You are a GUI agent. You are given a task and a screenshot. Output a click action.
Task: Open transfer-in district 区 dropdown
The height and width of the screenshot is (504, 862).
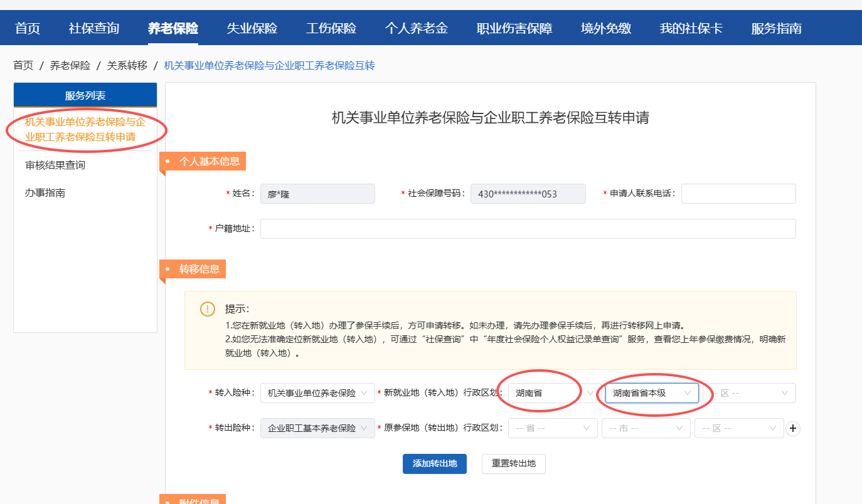pyautogui.click(x=750, y=393)
